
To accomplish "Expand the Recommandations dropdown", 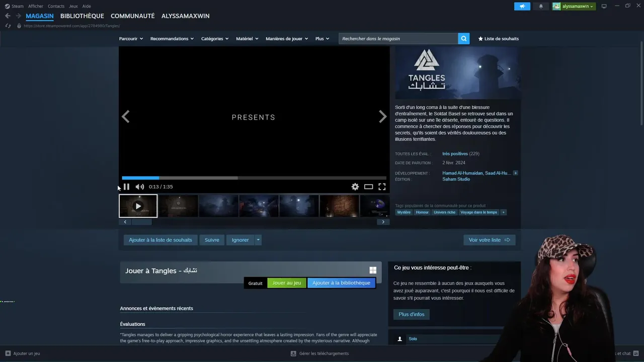I will (x=172, y=39).
